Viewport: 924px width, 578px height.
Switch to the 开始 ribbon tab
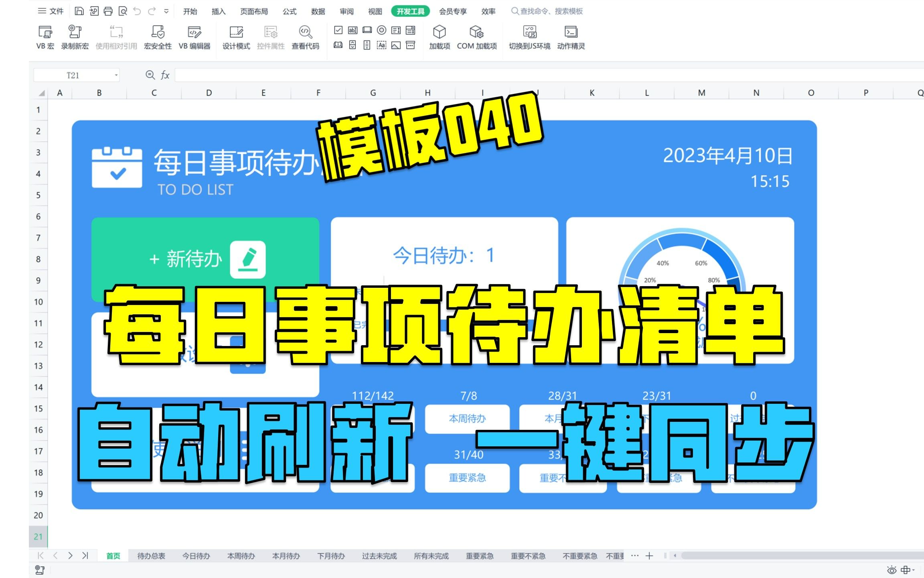click(x=190, y=11)
